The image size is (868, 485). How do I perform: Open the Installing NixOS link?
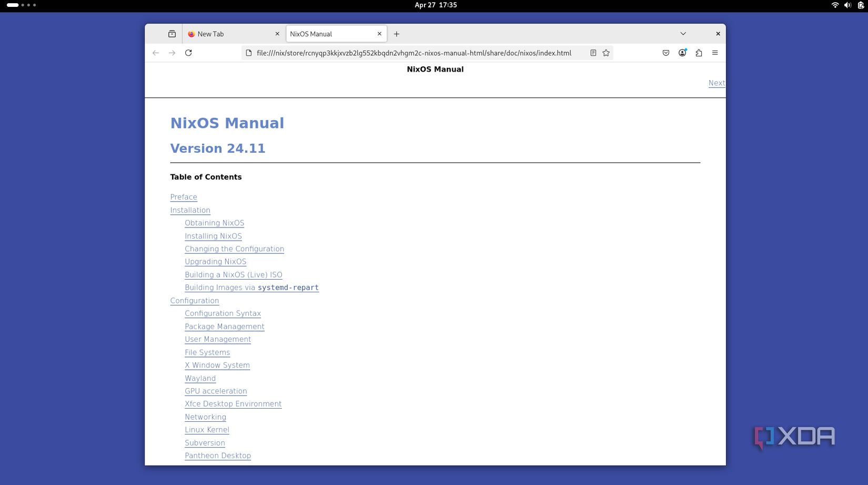(x=213, y=236)
